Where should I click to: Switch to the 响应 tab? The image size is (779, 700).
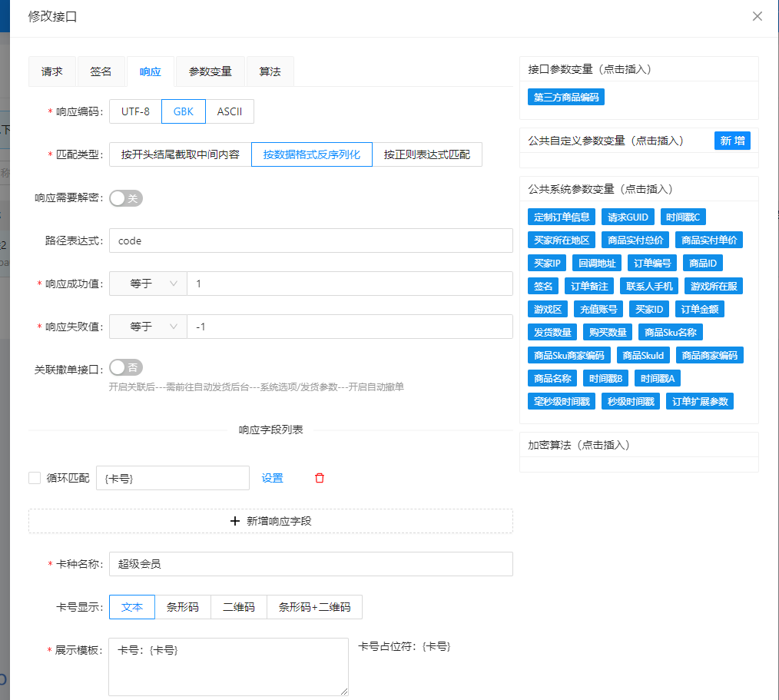150,71
